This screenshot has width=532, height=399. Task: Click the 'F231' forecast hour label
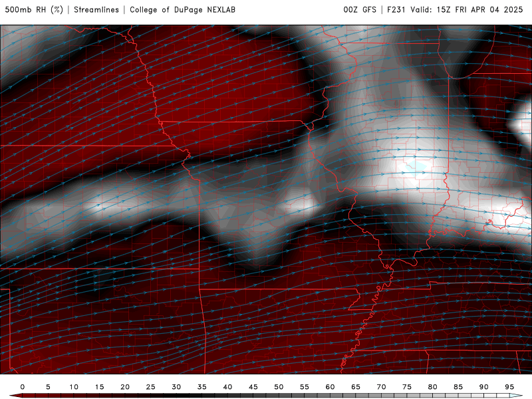[396, 9]
